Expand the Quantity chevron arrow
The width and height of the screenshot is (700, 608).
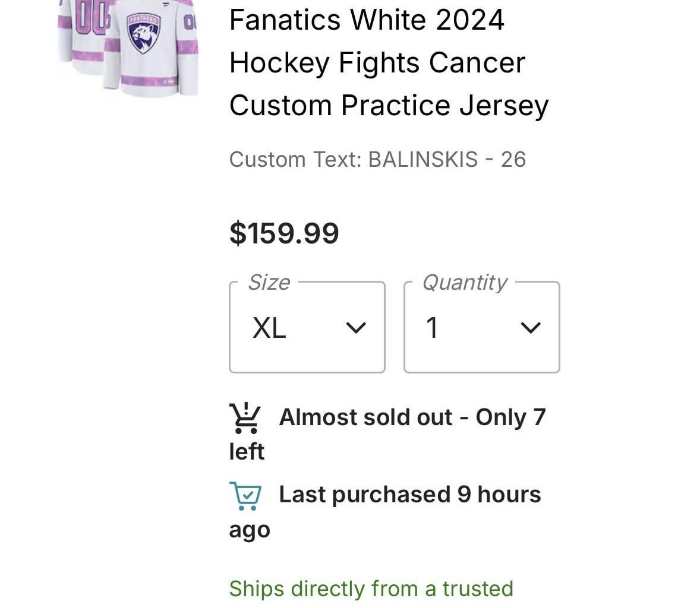[x=530, y=328]
